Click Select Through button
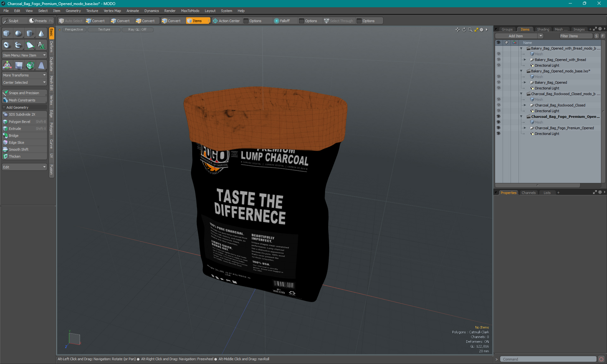Screen dimensions: 607x364 click(338, 21)
